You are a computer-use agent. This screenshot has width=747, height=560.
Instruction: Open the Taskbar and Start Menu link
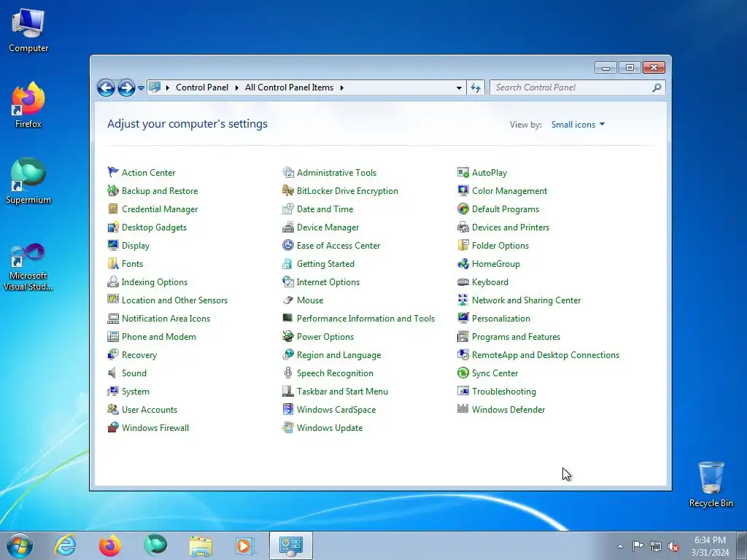pos(342,392)
